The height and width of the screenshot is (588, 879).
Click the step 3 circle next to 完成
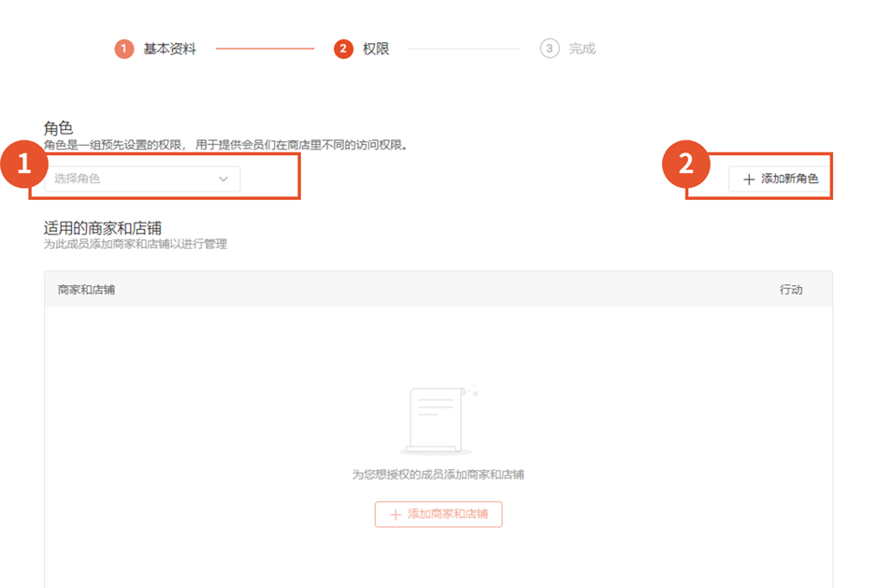550,46
